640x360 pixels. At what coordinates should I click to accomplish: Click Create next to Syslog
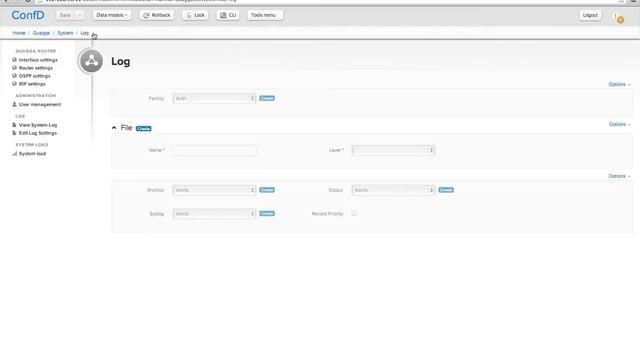pyautogui.click(x=267, y=213)
